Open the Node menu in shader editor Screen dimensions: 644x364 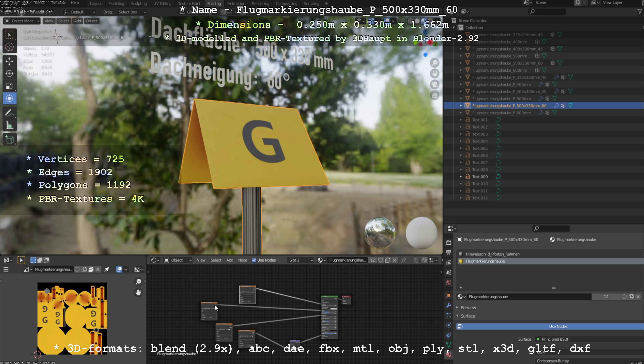(x=242, y=260)
